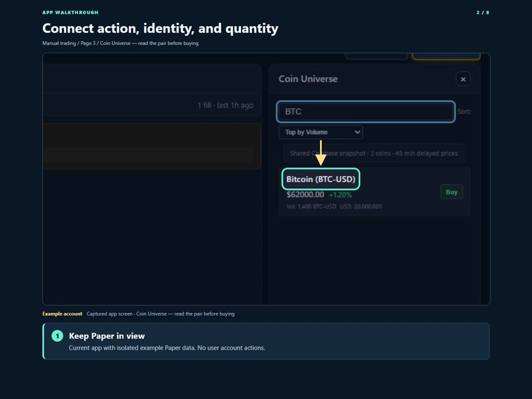Click the Vol 1,400 BTC-USD volume line
This screenshot has width=532, height=399.
click(x=334, y=206)
